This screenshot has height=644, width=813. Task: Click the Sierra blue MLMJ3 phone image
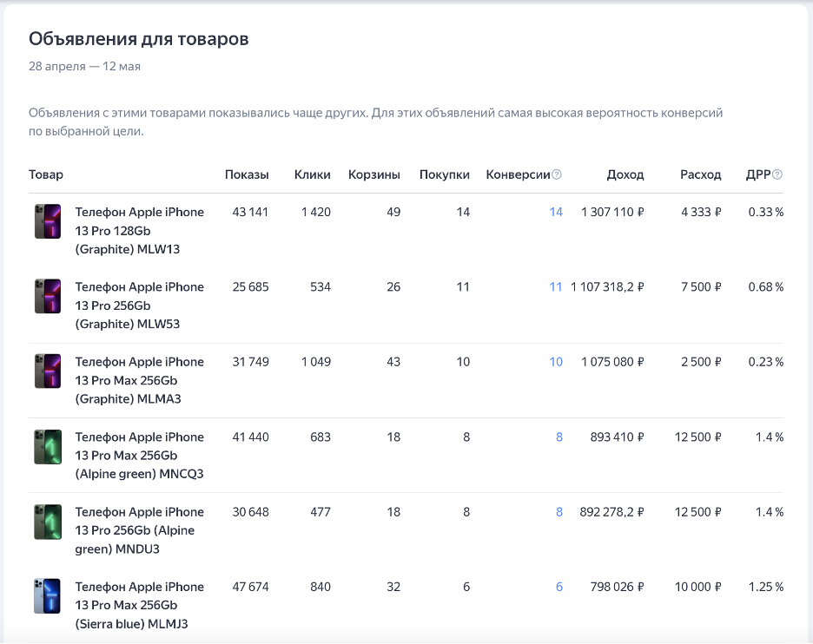pyautogui.click(x=47, y=595)
